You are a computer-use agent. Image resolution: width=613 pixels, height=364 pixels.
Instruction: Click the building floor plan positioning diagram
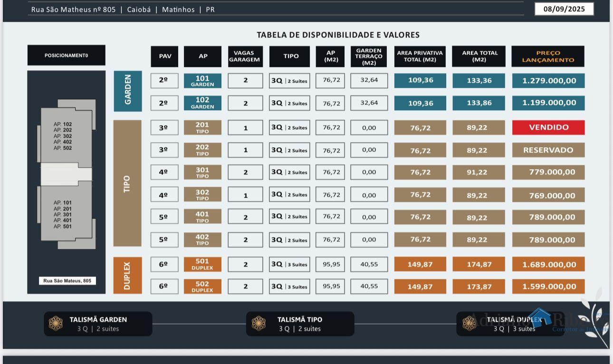click(x=67, y=173)
